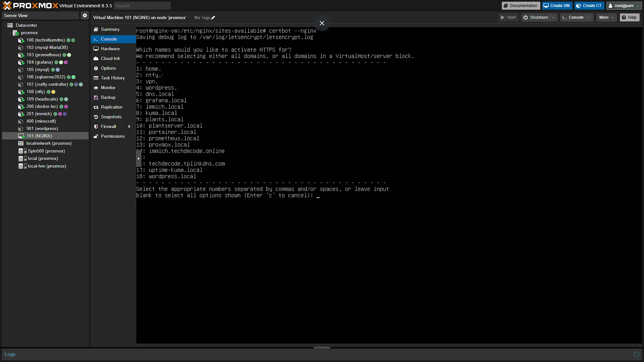The width and height of the screenshot is (644, 362).
Task: Click the top toolbar Console button
Action: pyautogui.click(x=573, y=17)
